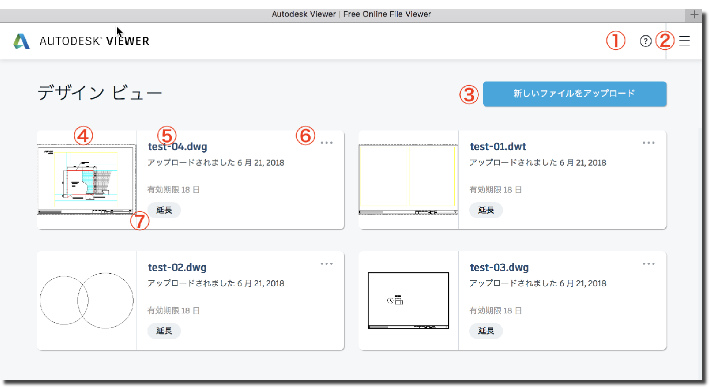710x388 pixels.
Task: Click 有効期限 18 日 under test-01.dwt
Action: click(495, 190)
